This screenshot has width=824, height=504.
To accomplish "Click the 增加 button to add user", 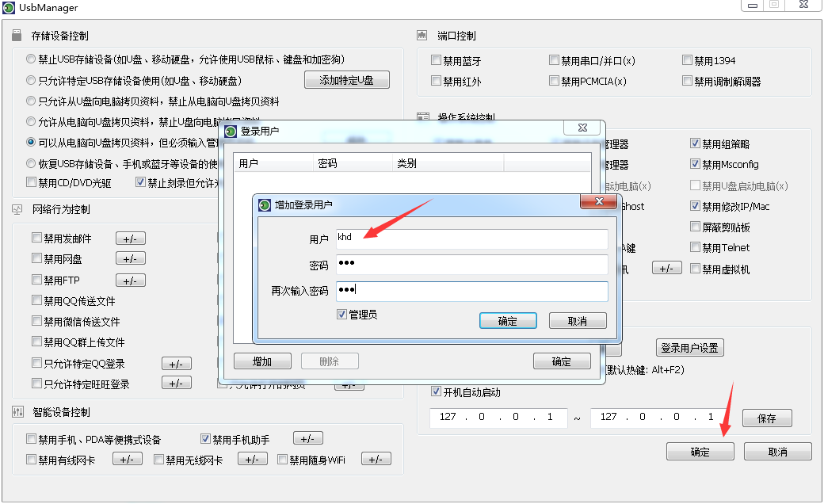I will tap(262, 361).
